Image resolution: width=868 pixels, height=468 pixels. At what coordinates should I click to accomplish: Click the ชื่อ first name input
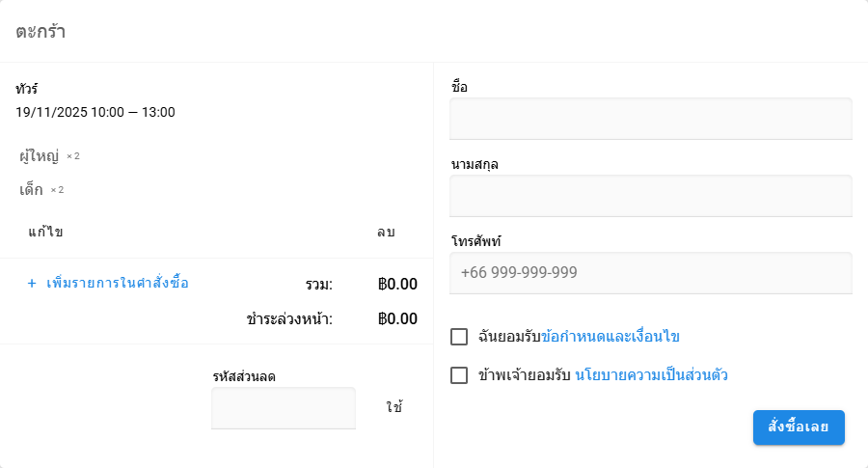point(651,119)
